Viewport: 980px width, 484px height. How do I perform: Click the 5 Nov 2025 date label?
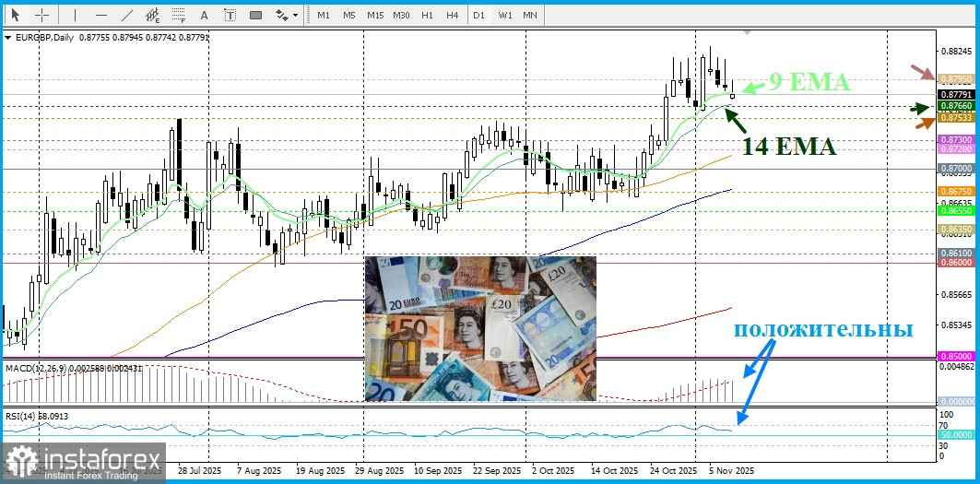731,470
